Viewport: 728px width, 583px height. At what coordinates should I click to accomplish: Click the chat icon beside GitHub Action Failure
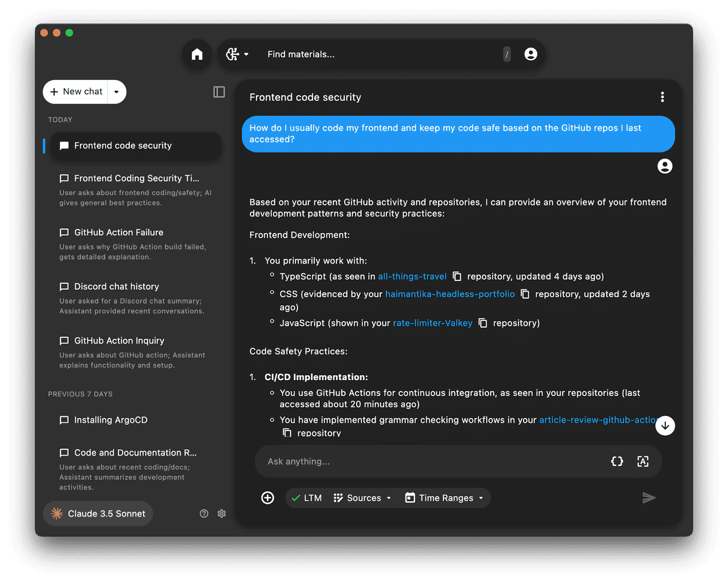(x=64, y=233)
